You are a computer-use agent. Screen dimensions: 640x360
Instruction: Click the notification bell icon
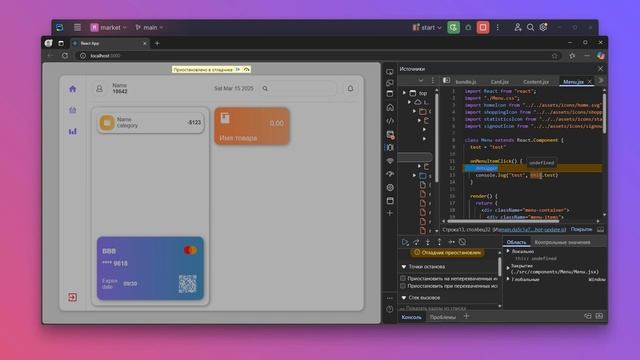pyautogui.click(x=350, y=88)
